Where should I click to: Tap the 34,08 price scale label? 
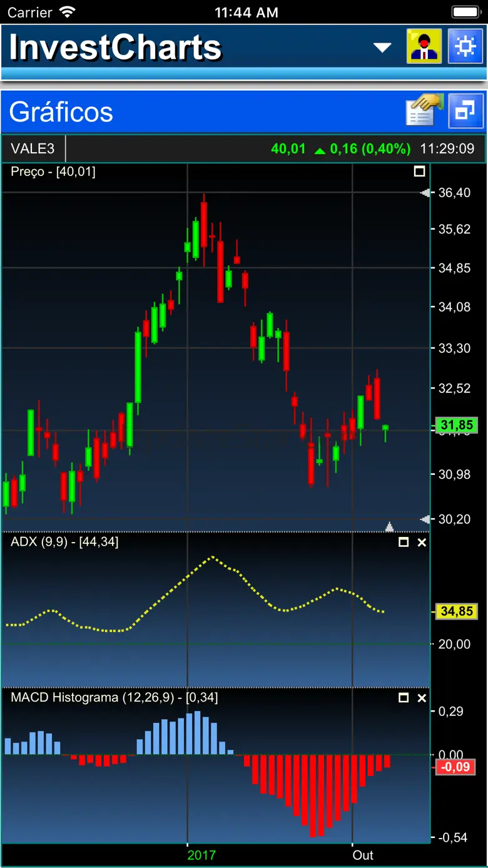click(x=455, y=307)
